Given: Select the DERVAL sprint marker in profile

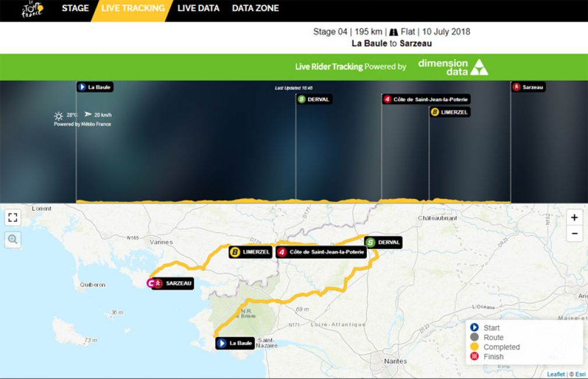Looking at the screenshot, I should (314, 100).
